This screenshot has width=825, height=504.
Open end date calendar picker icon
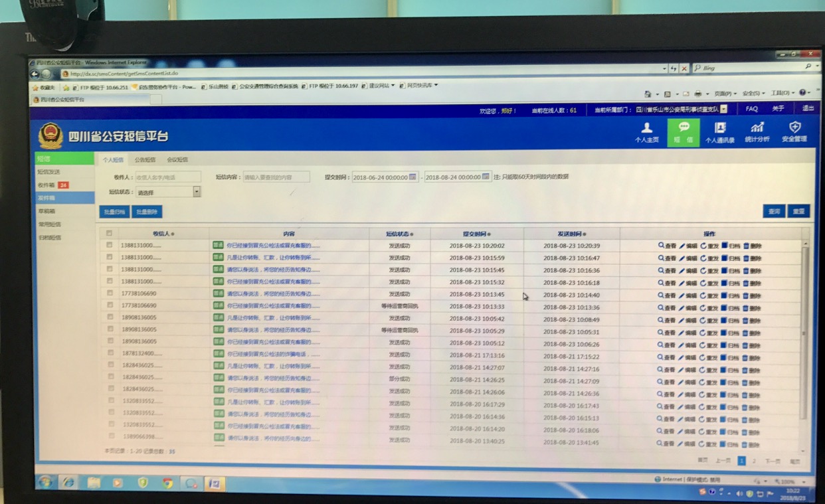486,177
